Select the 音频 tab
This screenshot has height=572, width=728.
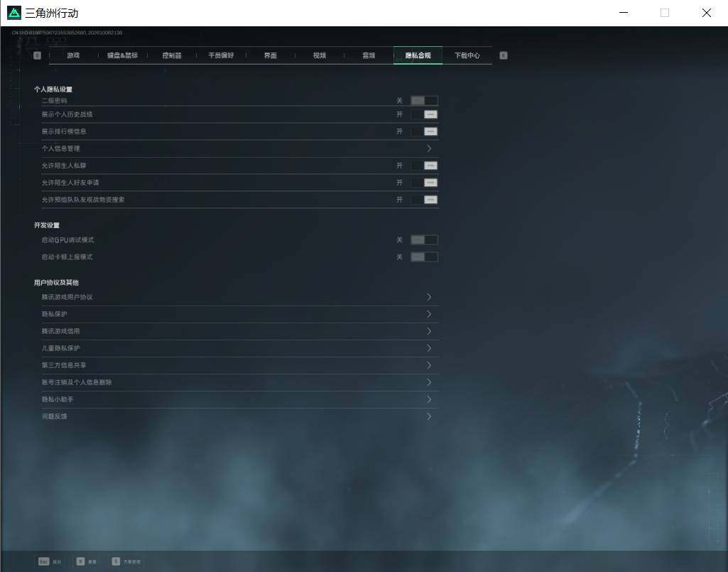point(369,55)
